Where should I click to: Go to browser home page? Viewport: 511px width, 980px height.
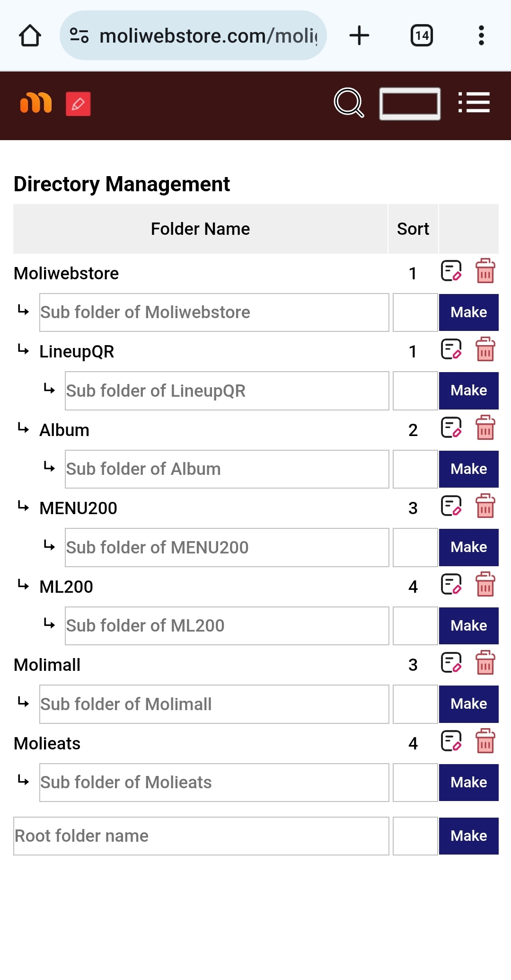tap(30, 36)
